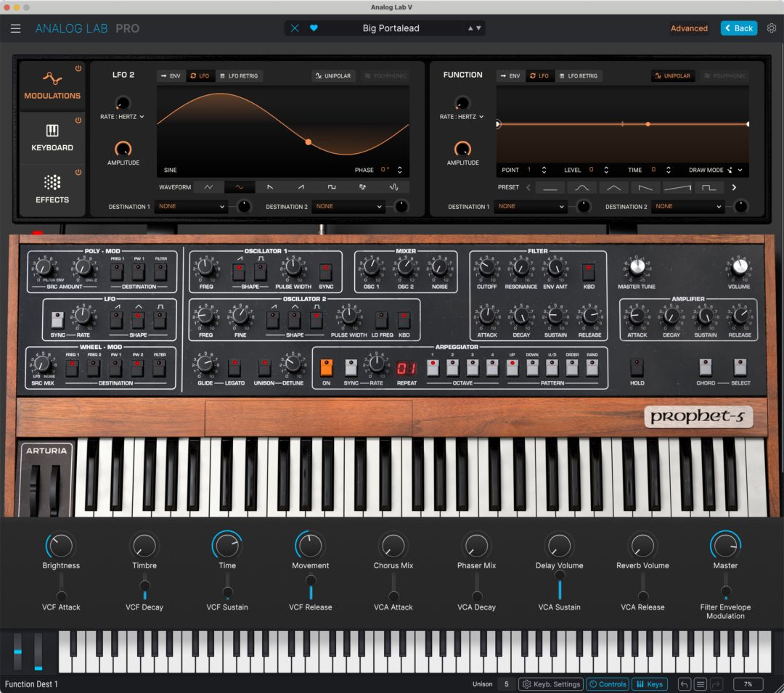The image size is (784, 693).
Task: Switch to the Modulations tab
Action: point(52,86)
